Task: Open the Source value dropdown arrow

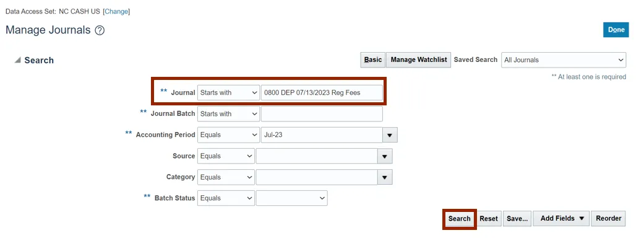Action: (385, 156)
